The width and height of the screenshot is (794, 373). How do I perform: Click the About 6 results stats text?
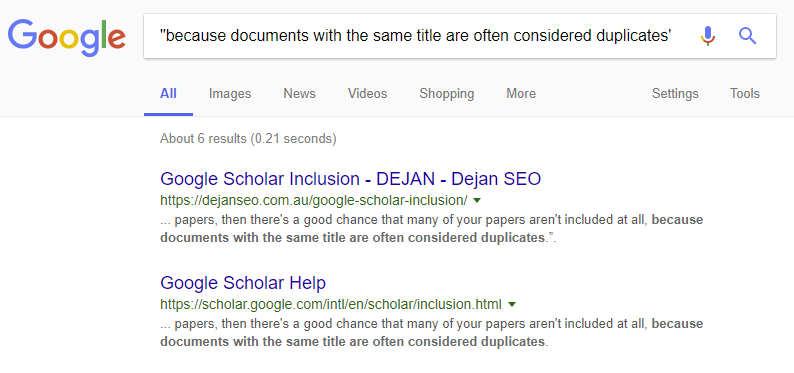click(x=248, y=139)
